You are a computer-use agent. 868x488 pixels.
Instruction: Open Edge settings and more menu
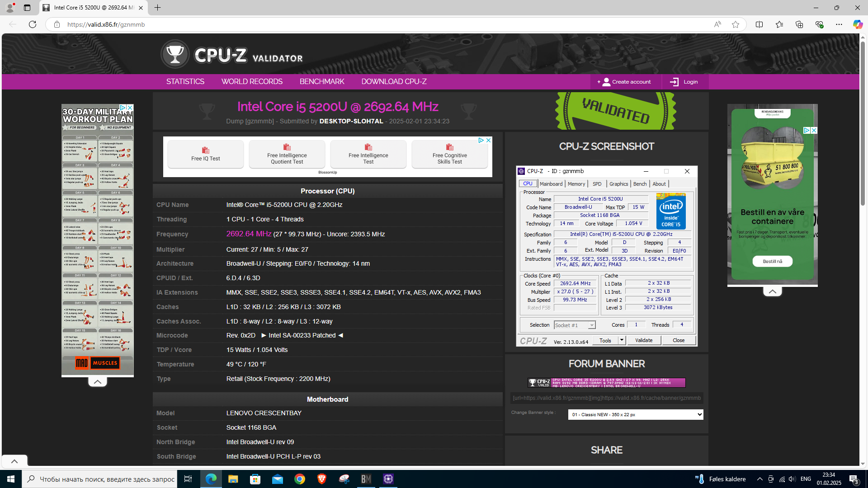[x=839, y=24]
